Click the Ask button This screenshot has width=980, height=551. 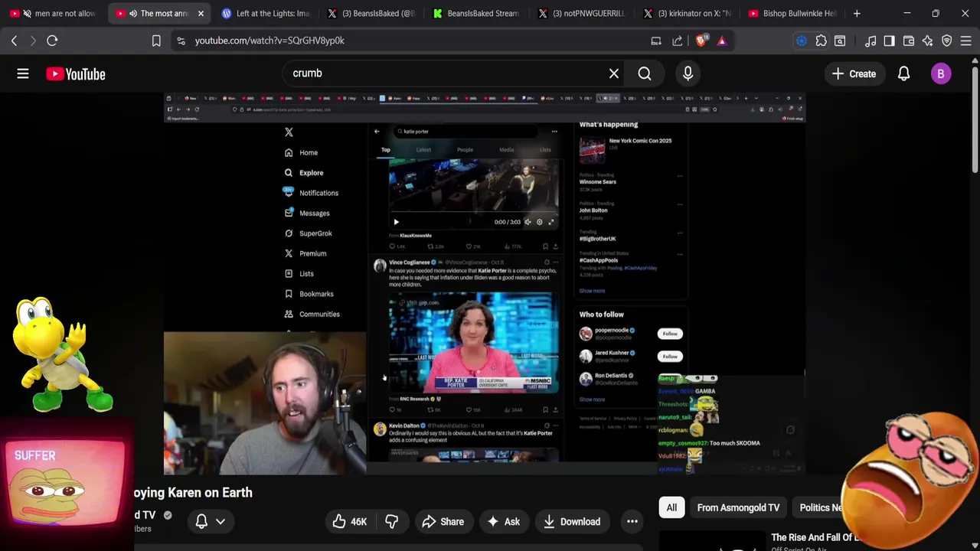coord(503,522)
